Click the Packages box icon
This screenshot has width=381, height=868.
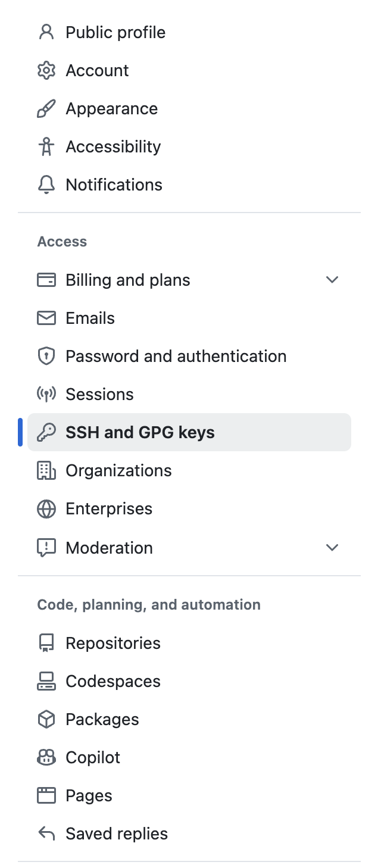[46, 719]
